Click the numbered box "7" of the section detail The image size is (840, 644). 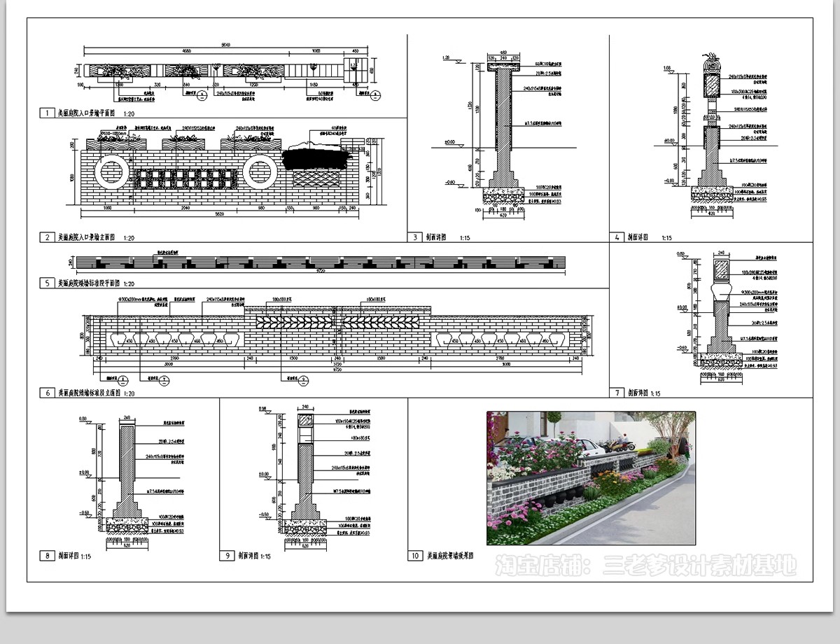click(616, 393)
